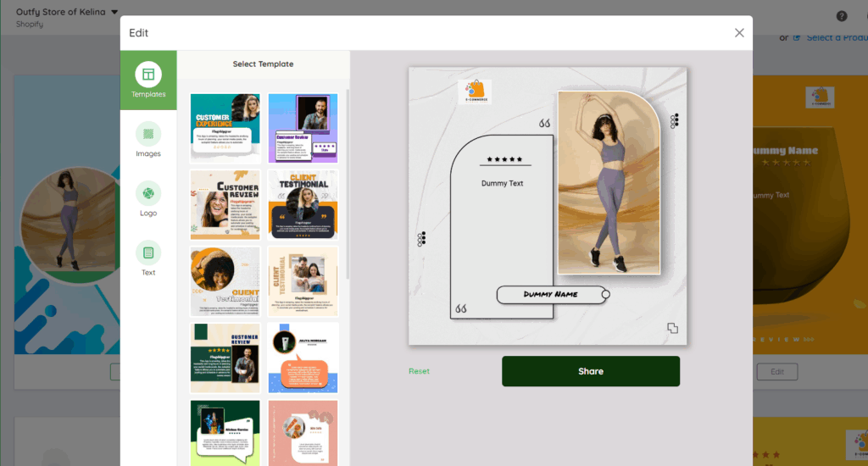Click the Edit button on background card
The image size is (868, 466).
tap(776, 372)
